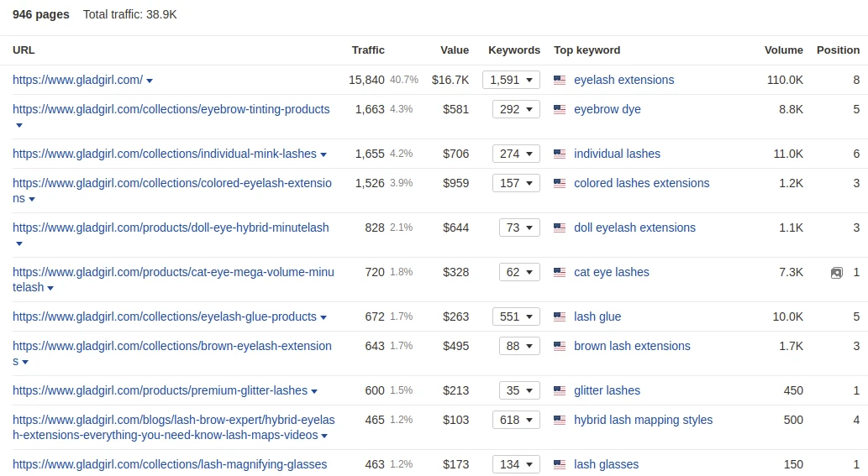The width and height of the screenshot is (868, 476).
Task: Click the SERP features icon beside cat eye lashes position
Action: pos(836,273)
